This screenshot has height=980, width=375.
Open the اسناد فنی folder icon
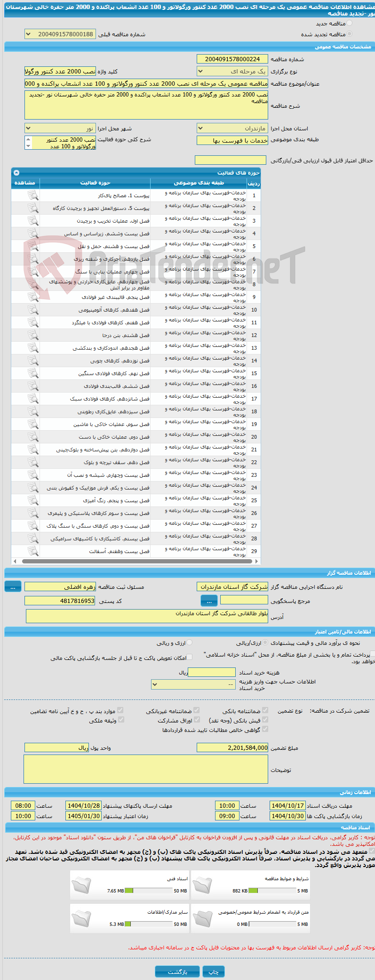(81, 885)
